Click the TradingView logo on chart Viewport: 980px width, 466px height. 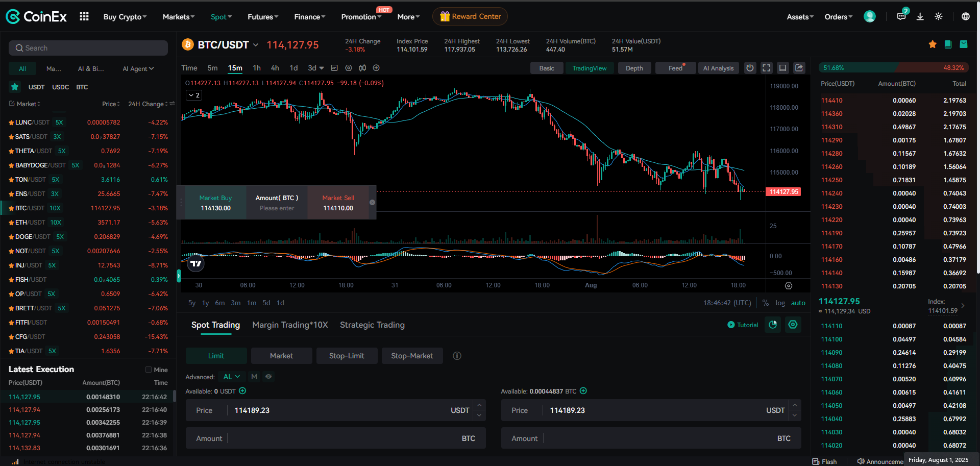(196, 263)
